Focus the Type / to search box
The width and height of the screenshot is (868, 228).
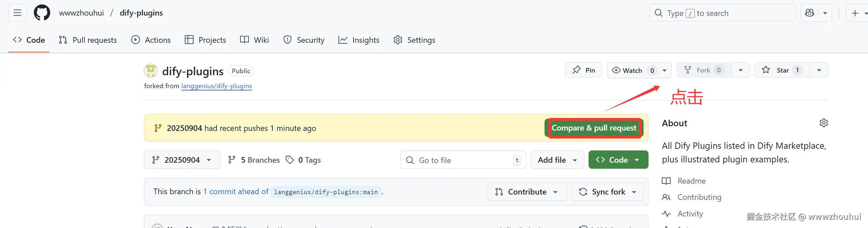point(722,13)
